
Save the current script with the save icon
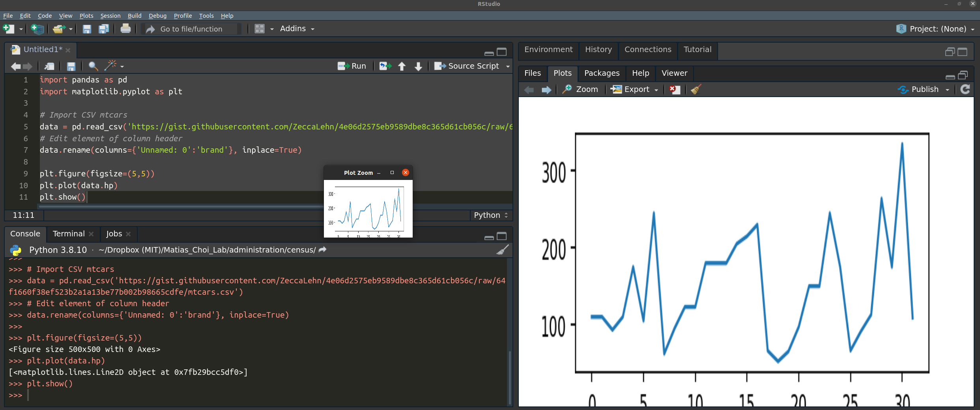tap(71, 66)
